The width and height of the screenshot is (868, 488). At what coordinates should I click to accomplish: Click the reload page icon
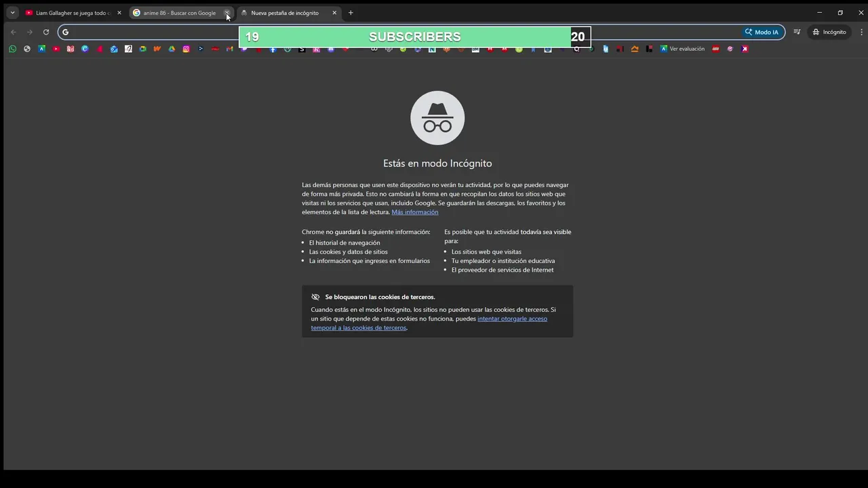[46, 32]
